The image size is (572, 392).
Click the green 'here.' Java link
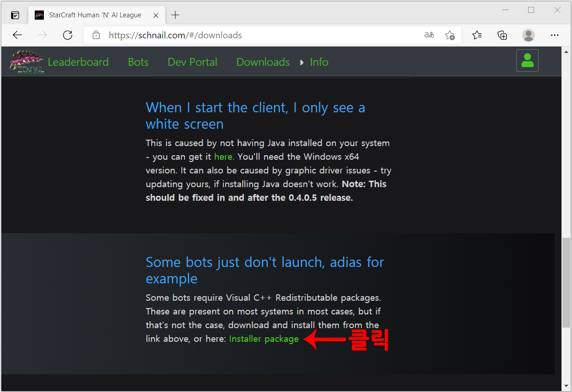pyautogui.click(x=224, y=157)
